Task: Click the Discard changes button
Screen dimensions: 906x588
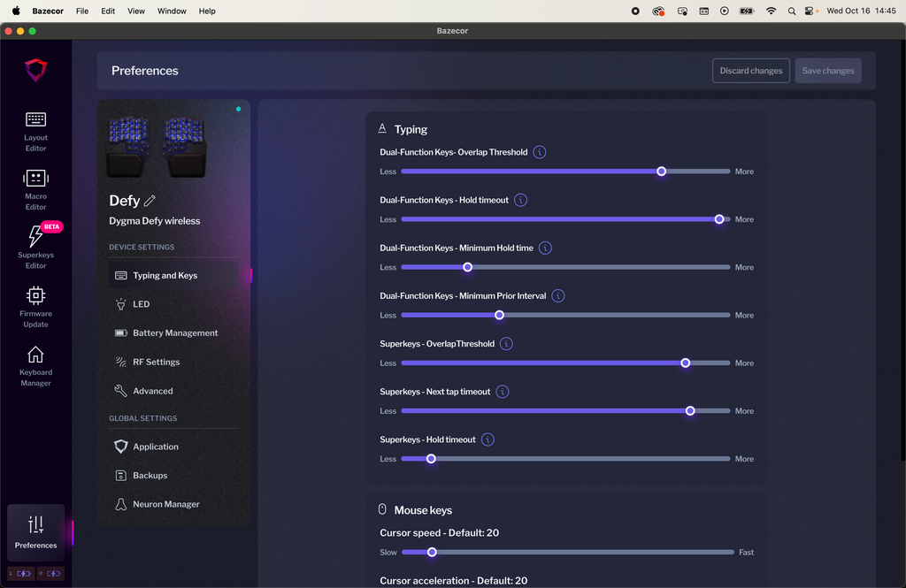Action: (x=750, y=71)
